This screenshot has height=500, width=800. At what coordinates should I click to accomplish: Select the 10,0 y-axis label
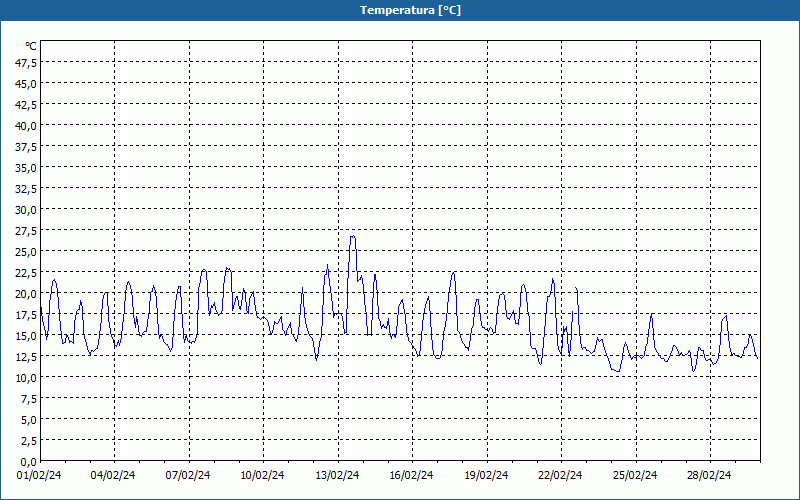(27, 378)
